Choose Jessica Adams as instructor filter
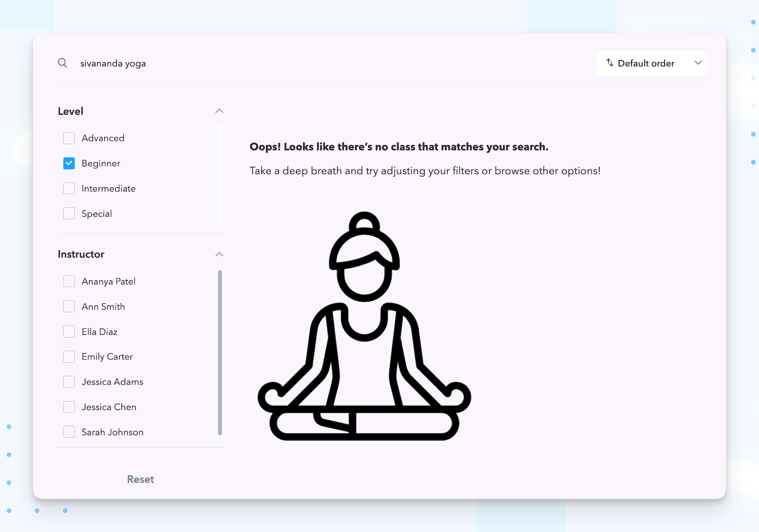This screenshot has height=532, width=759. [x=69, y=382]
